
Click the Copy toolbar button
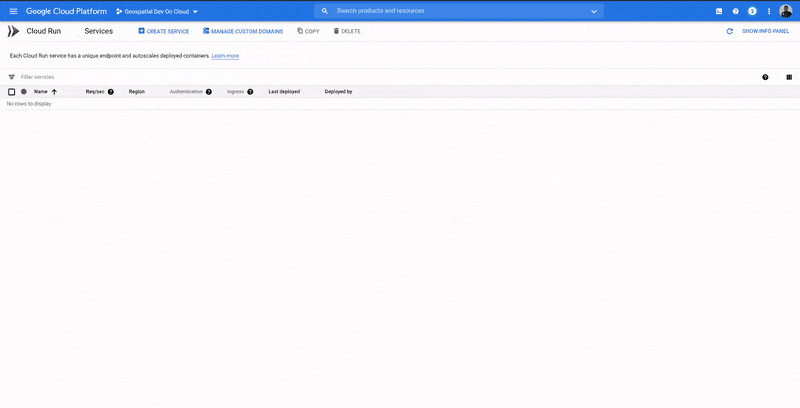point(308,31)
